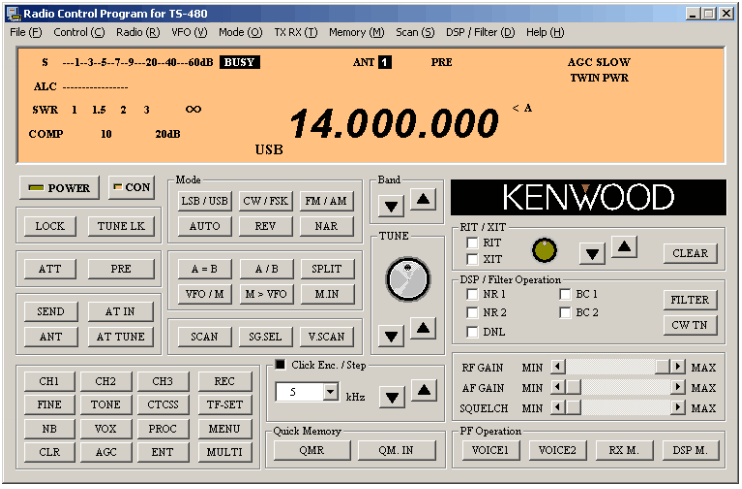Screen dimensions: 742x489
Task: Click the TUNE up arrow button
Action: pyautogui.click(x=423, y=328)
